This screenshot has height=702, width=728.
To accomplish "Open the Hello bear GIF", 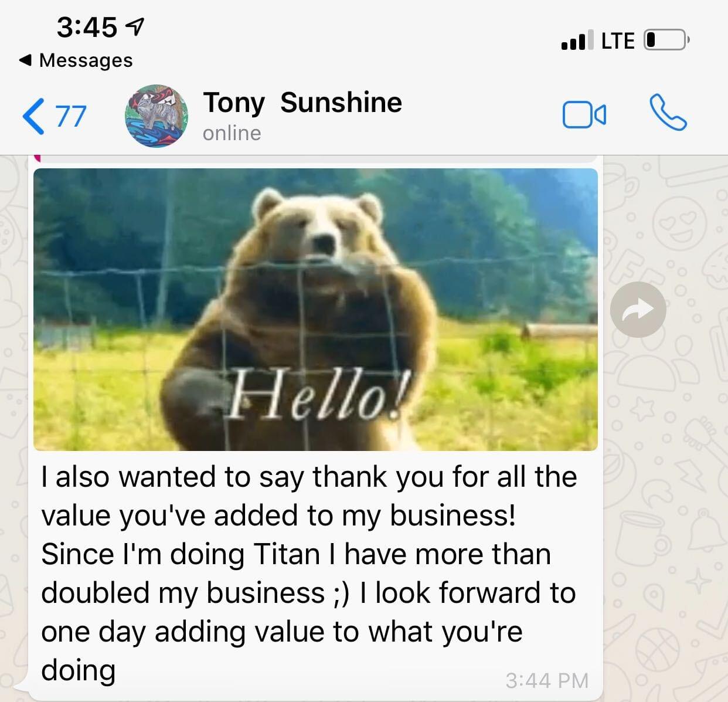I will tap(315, 310).
